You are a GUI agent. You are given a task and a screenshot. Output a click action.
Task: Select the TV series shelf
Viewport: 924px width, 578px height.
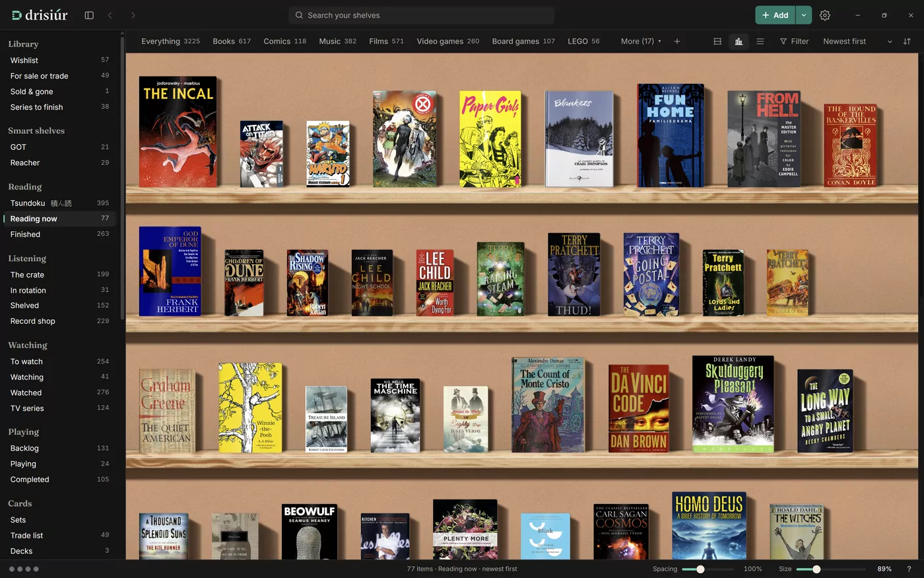point(59,408)
